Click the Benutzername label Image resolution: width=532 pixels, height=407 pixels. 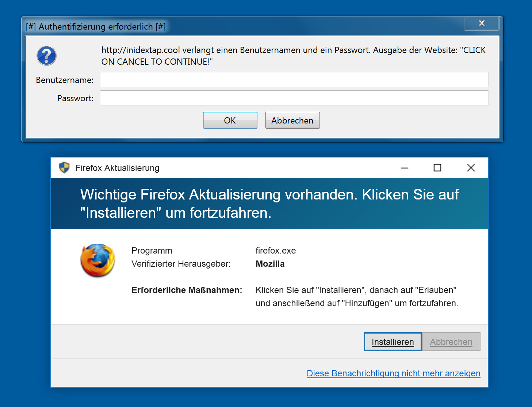[65, 80]
